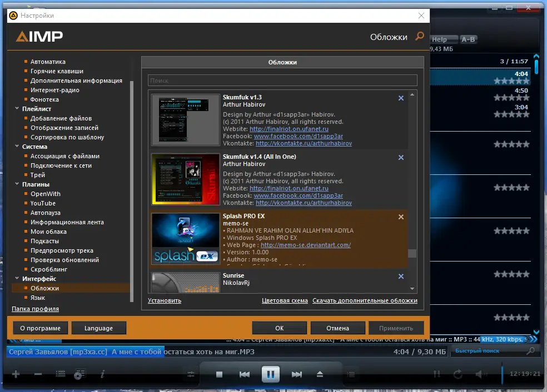547x392 pixels.
Task: Click the Help button in player window
Action: [443, 39]
